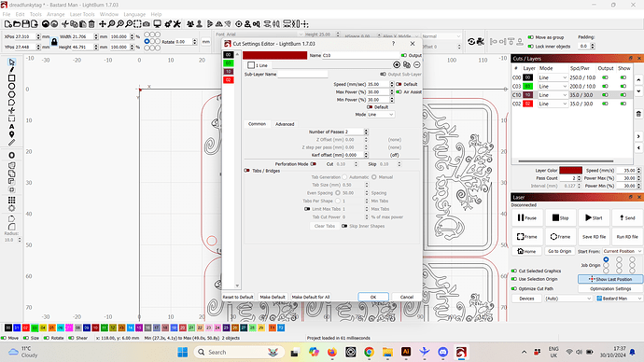Add a sub-layer with the plus icon

tap(397, 65)
